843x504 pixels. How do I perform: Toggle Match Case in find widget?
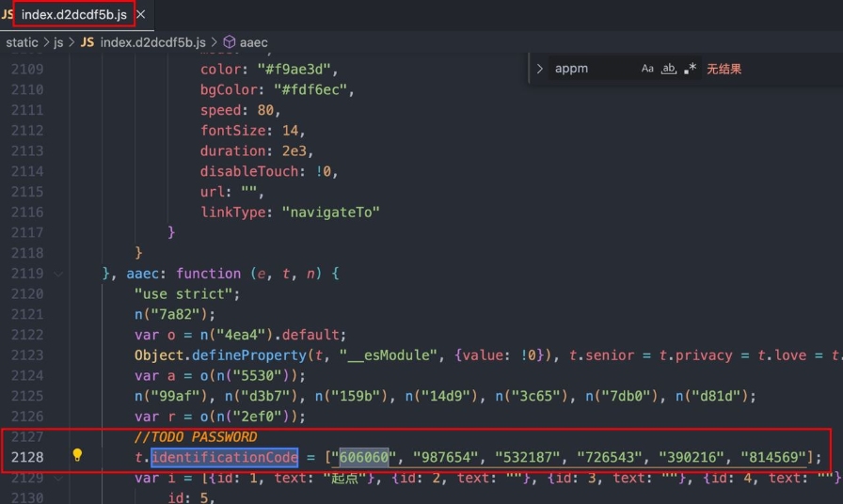(x=647, y=69)
